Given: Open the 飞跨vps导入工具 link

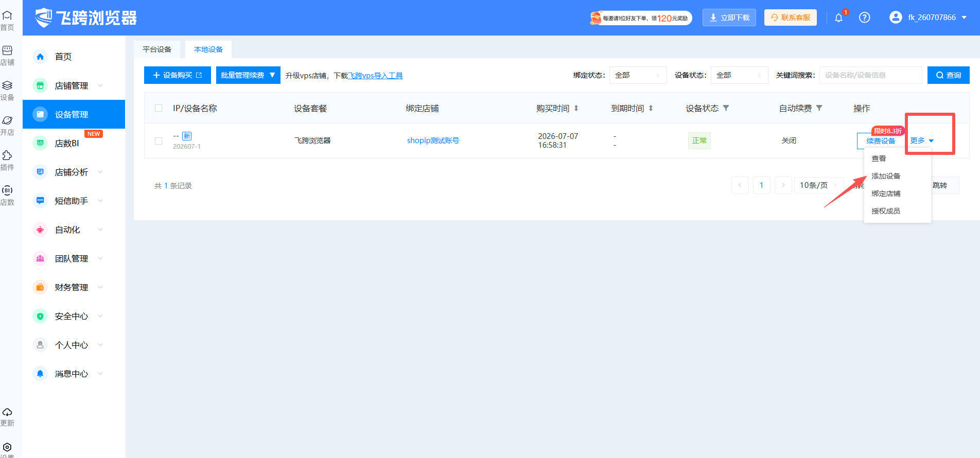Looking at the screenshot, I should tap(375, 76).
